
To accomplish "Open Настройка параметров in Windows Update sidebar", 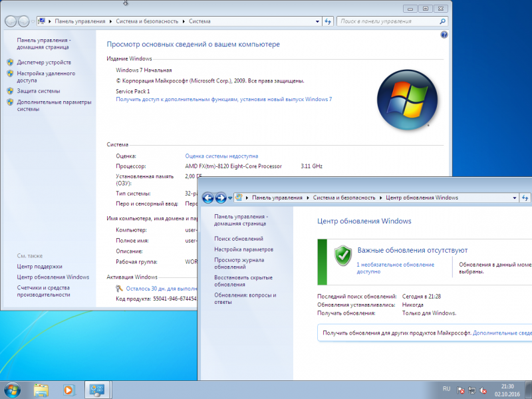I will [243, 249].
